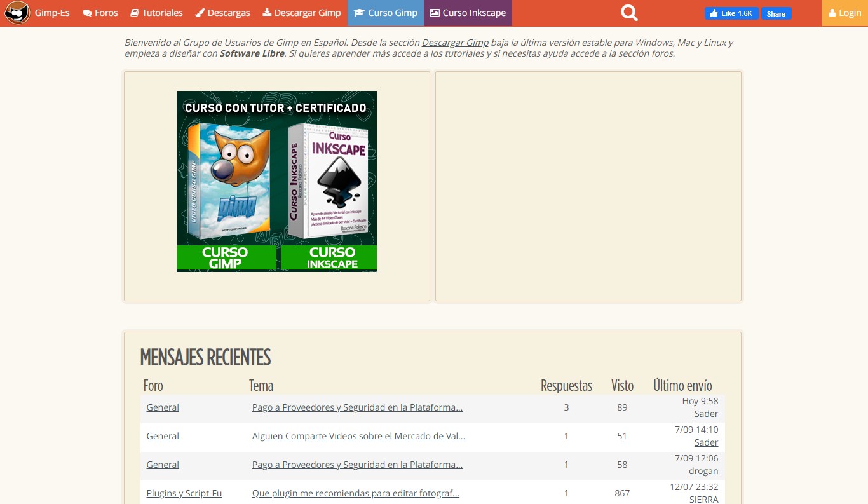
Task: Select Descargar Gimp in the top bar
Action: pos(302,13)
